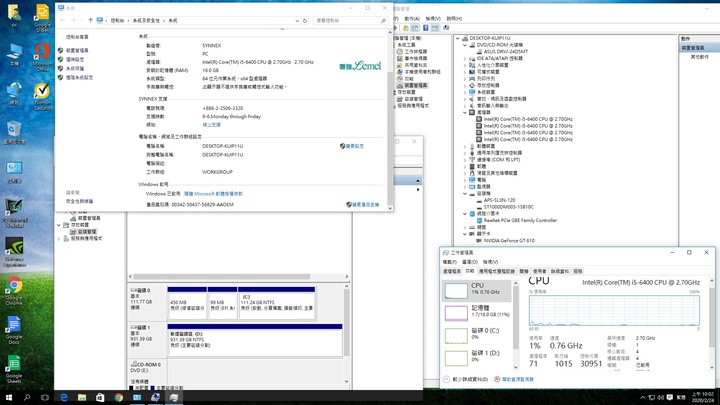Select Realtek PCIe GBE Family Controller
Image resolution: width=720 pixels, height=405 pixels.
(x=520, y=220)
